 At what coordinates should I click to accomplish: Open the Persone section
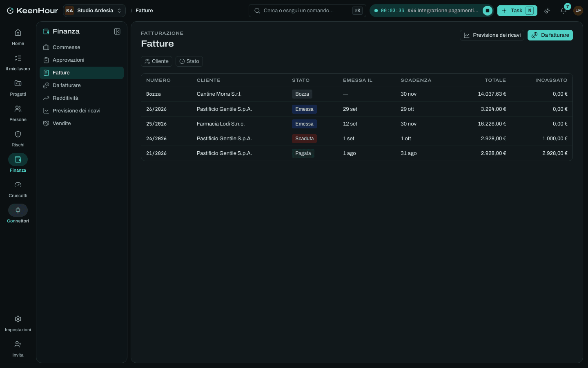18,113
